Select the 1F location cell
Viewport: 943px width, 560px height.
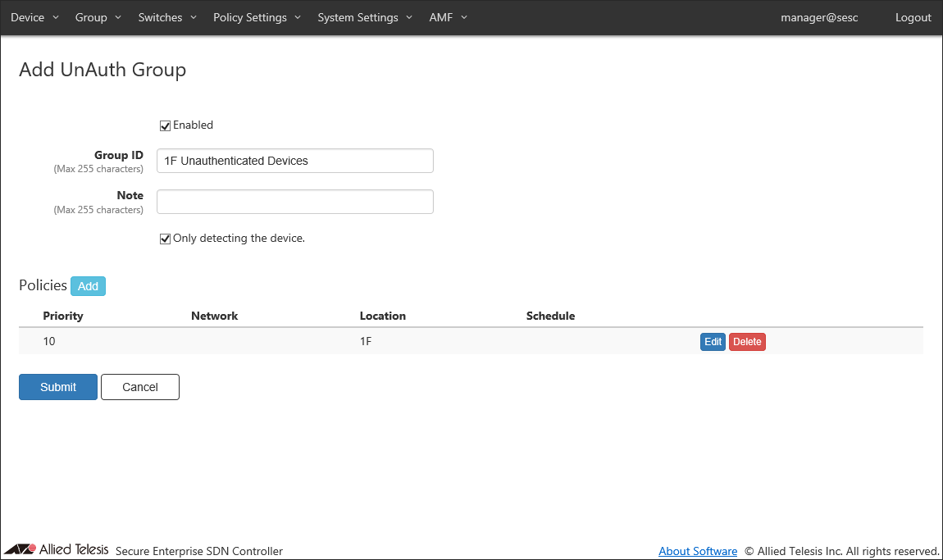click(366, 341)
